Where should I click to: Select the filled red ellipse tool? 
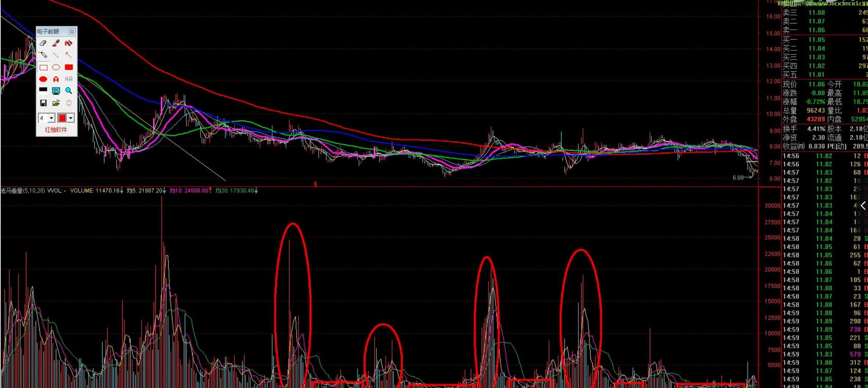coord(43,79)
